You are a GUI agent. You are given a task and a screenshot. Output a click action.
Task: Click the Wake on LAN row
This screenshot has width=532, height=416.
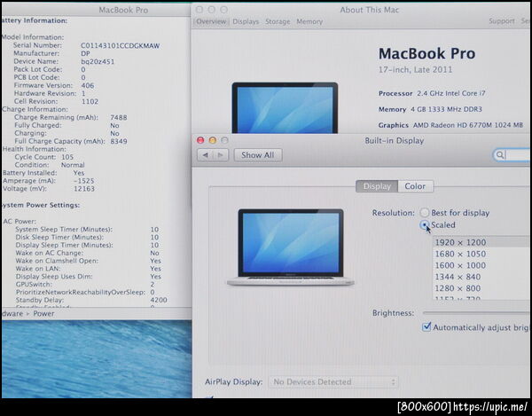88,269
